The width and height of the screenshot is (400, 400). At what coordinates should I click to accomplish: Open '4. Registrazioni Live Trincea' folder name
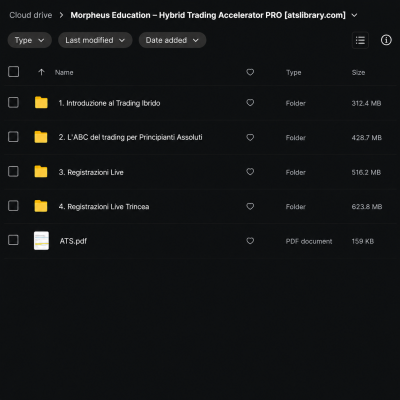[104, 207]
